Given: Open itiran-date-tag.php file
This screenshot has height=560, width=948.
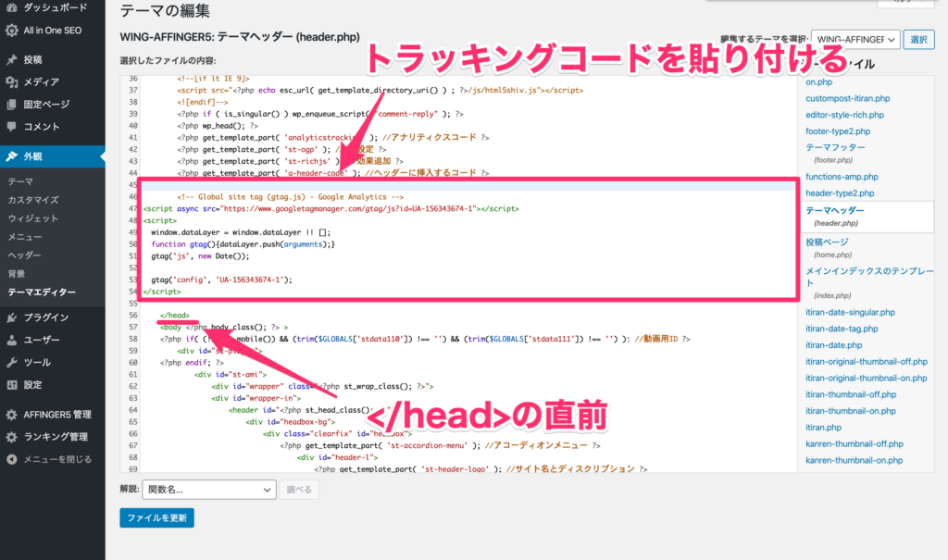Looking at the screenshot, I should (842, 329).
